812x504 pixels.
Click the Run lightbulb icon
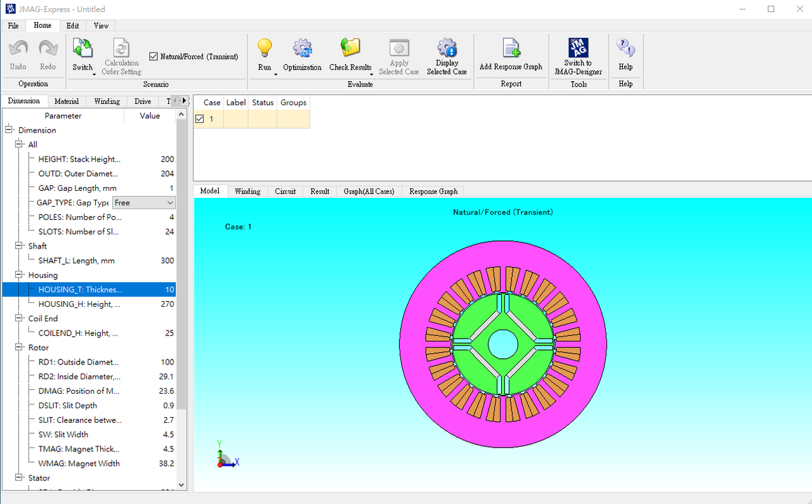coord(265,49)
